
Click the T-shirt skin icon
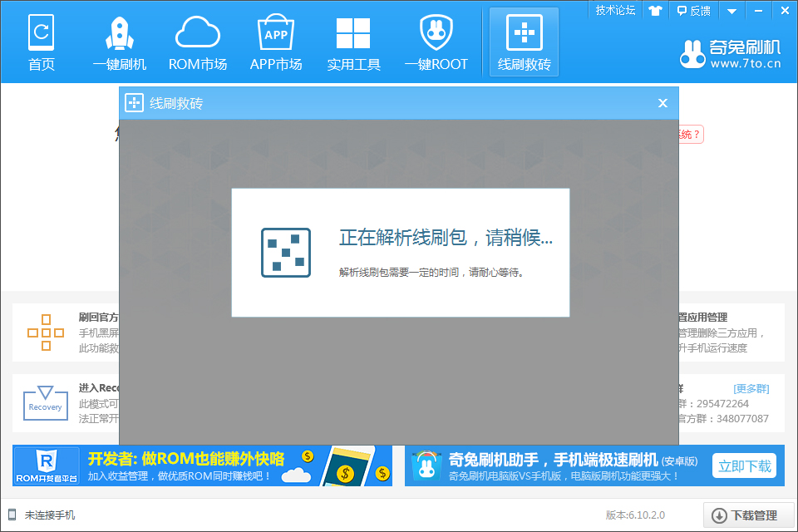coord(656,11)
